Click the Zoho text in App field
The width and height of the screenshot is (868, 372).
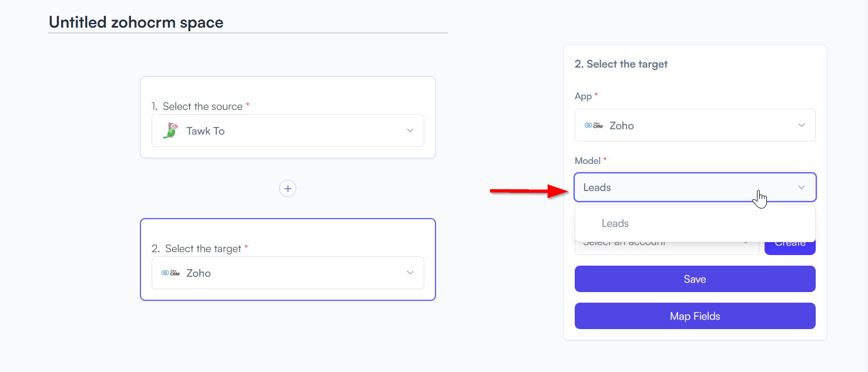click(622, 125)
